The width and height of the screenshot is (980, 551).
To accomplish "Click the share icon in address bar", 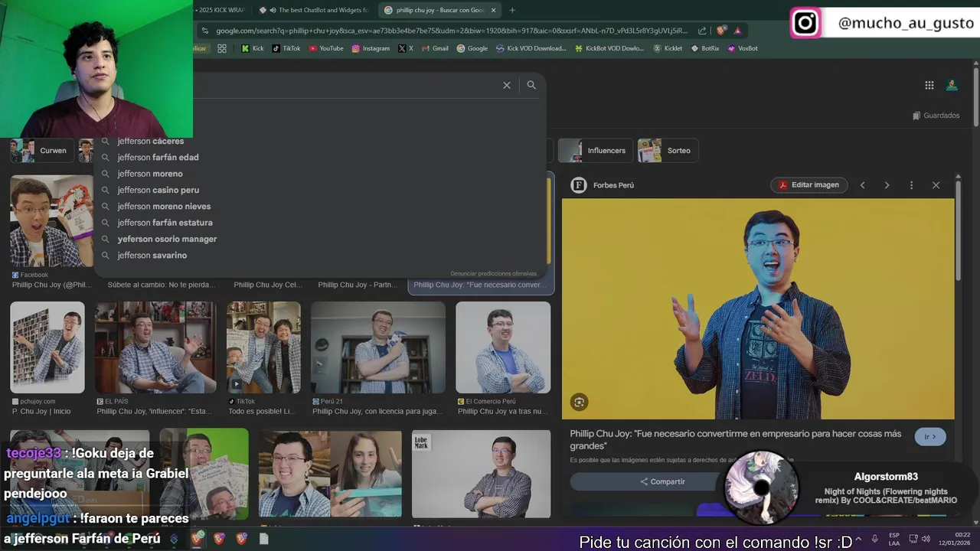I will 702,31.
